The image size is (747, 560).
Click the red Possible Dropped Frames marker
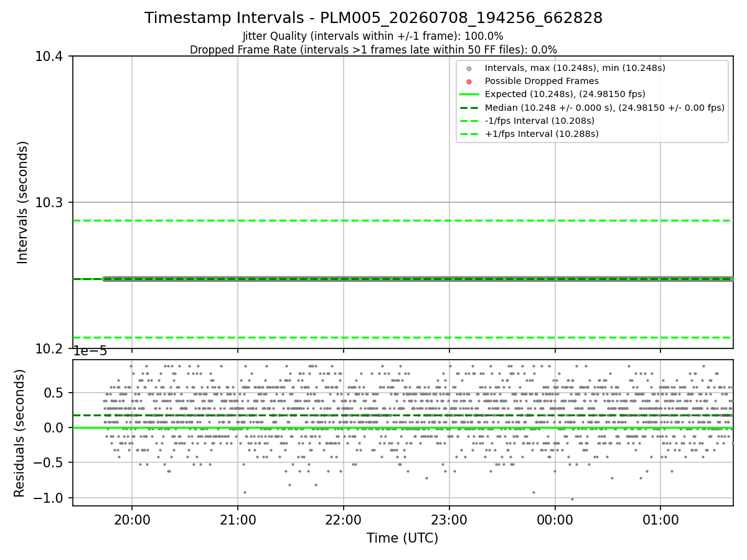click(x=469, y=81)
